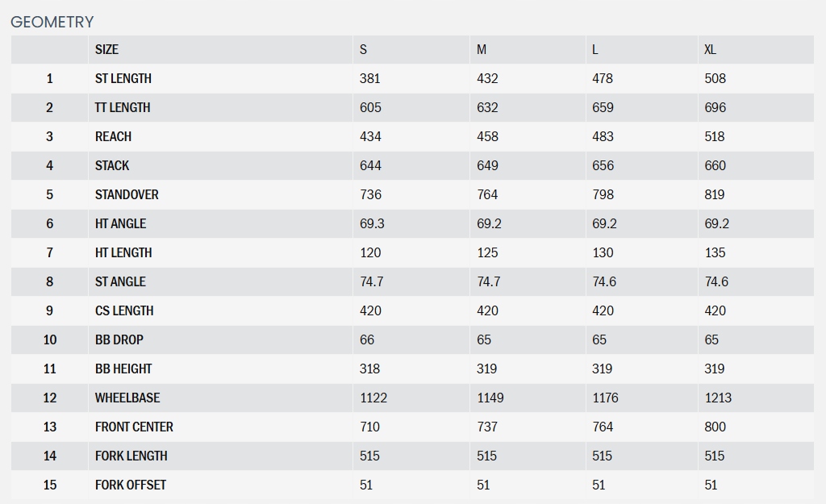
Task: Click the FORK OFFSET row label
Action: click(131, 485)
